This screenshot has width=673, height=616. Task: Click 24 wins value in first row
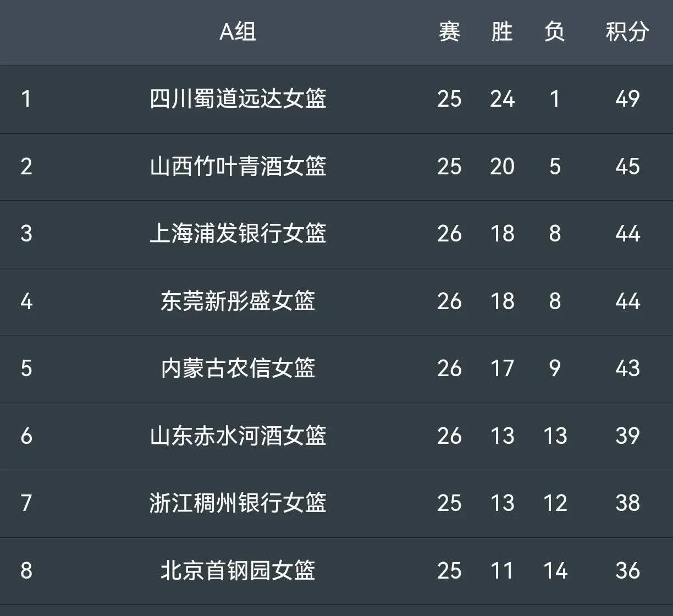(502, 99)
